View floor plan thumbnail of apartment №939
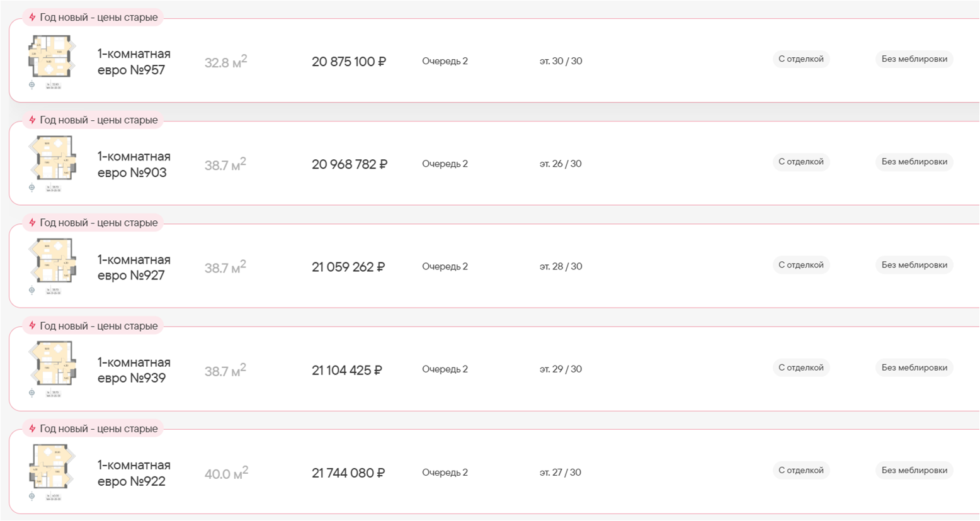The height and width of the screenshot is (521, 980). point(53,364)
